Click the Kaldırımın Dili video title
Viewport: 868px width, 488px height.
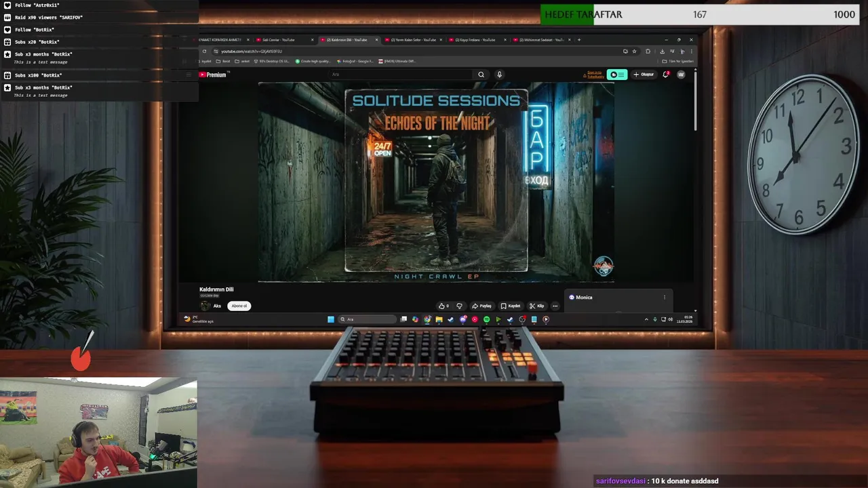216,289
